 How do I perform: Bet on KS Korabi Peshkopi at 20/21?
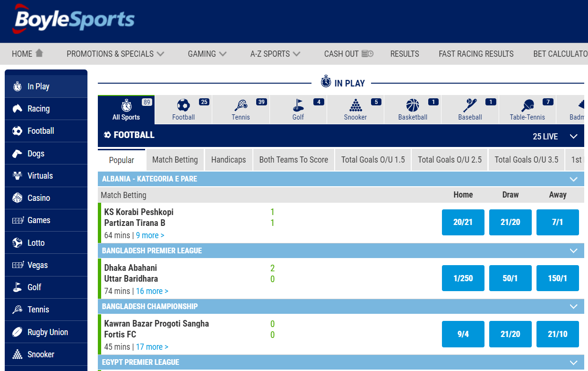463,222
